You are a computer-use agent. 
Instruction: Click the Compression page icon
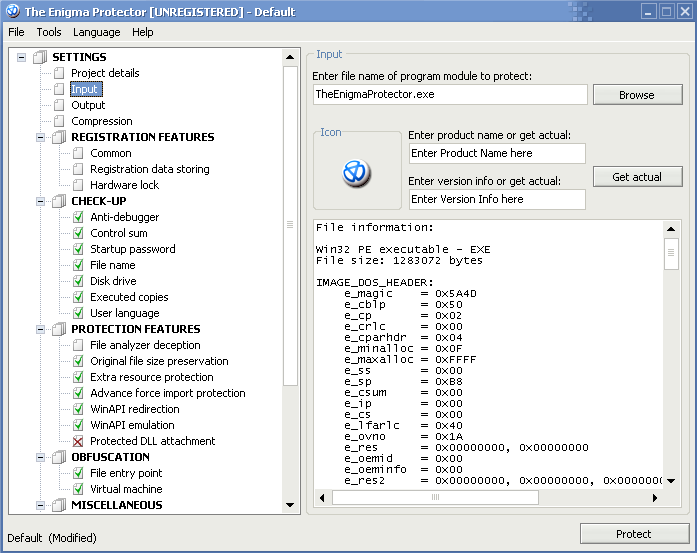pyautogui.click(x=59, y=121)
